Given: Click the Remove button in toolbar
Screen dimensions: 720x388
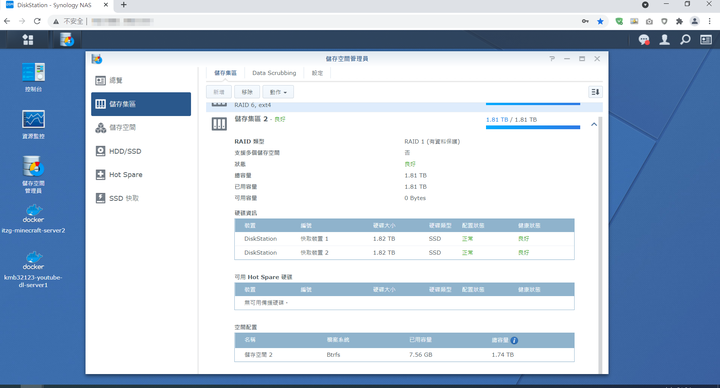Looking at the screenshot, I should (x=247, y=92).
